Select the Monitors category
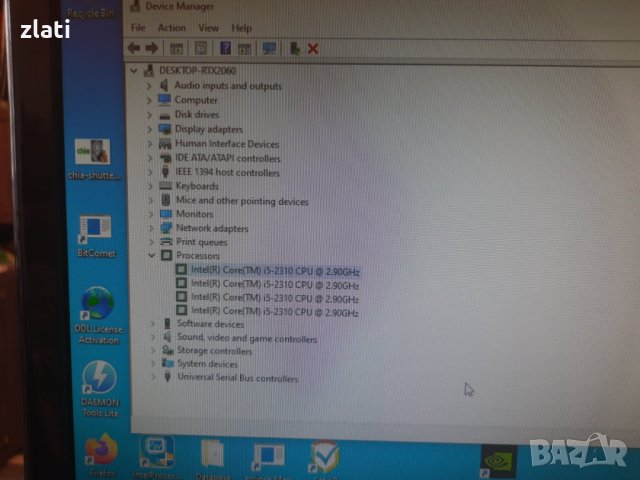This screenshot has height=480, width=640. click(195, 214)
